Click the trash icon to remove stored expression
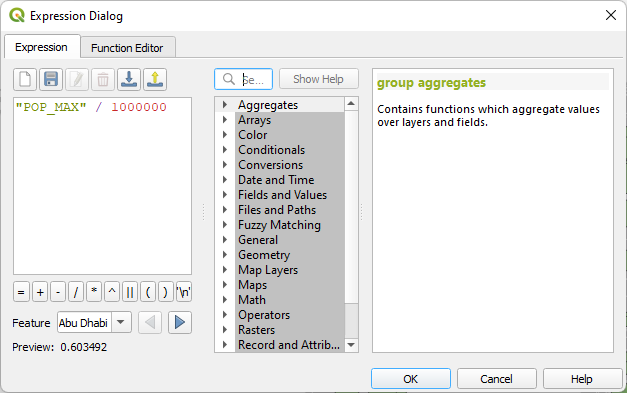The width and height of the screenshot is (627, 393). [x=103, y=79]
